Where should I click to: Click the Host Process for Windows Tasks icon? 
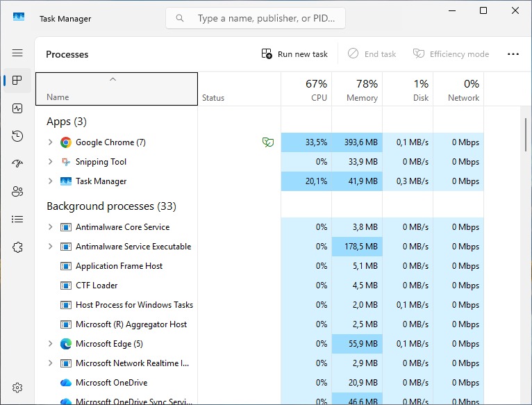tap(66, 305)
